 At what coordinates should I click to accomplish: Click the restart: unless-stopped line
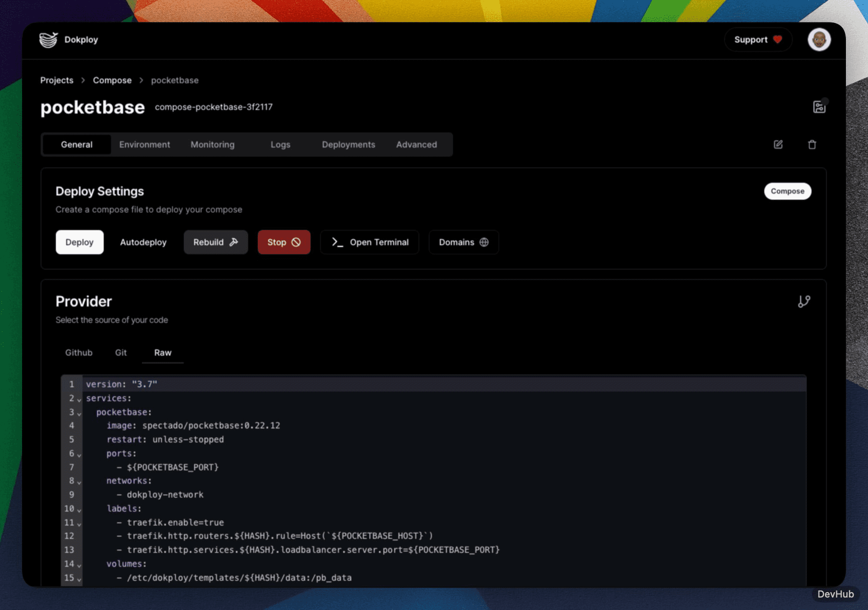[165, 439]
